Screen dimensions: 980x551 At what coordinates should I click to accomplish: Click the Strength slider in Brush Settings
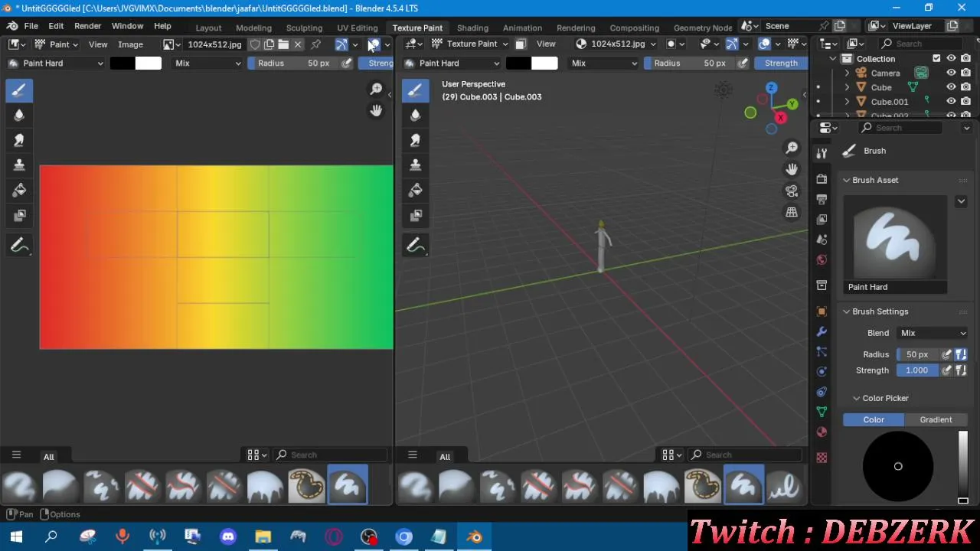[916, 370]
